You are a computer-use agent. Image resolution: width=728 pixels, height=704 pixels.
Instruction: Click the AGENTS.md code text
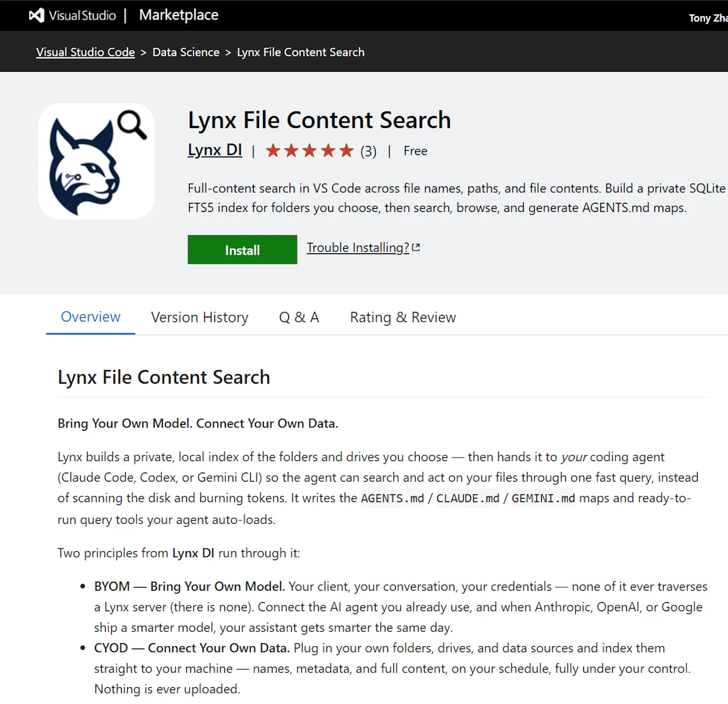pos(392,498)
